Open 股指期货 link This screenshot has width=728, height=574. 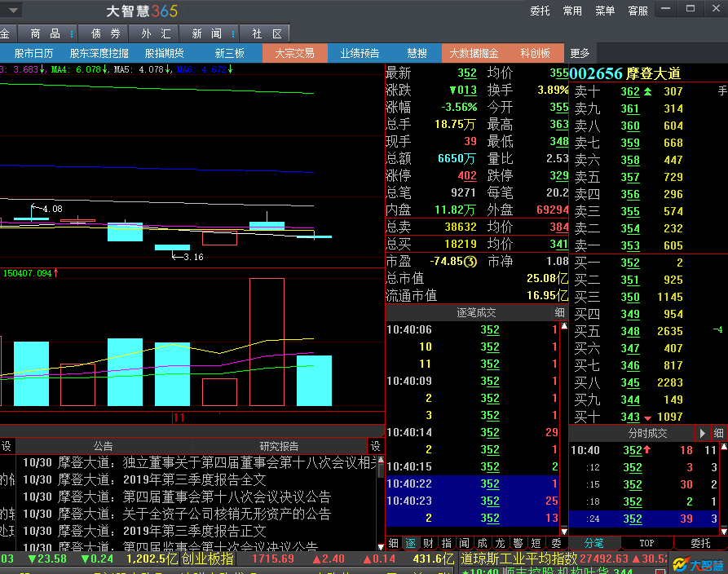[164, 54]
